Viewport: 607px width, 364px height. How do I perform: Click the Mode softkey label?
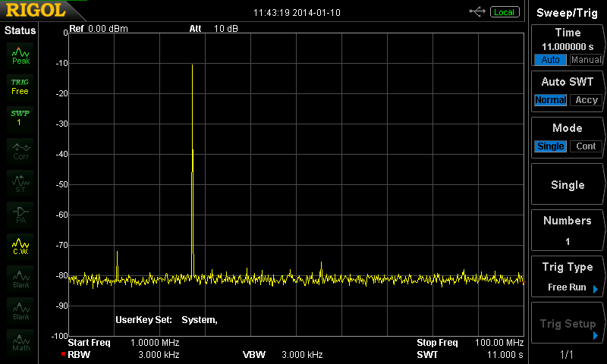click(x=568, y=128)
